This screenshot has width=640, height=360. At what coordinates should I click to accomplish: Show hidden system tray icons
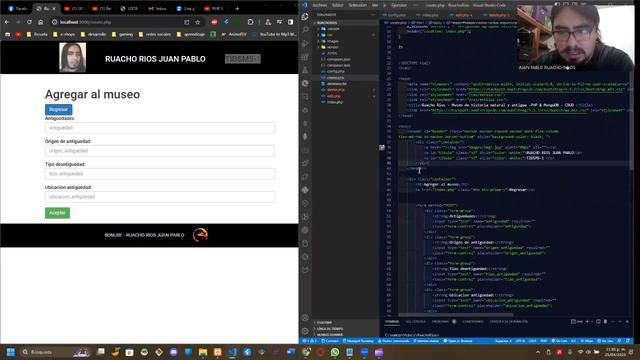pos(538,352)
